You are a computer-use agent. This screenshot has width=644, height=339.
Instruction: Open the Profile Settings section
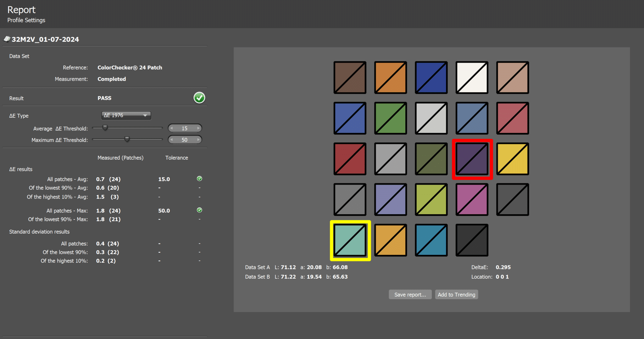coord(26,20)
